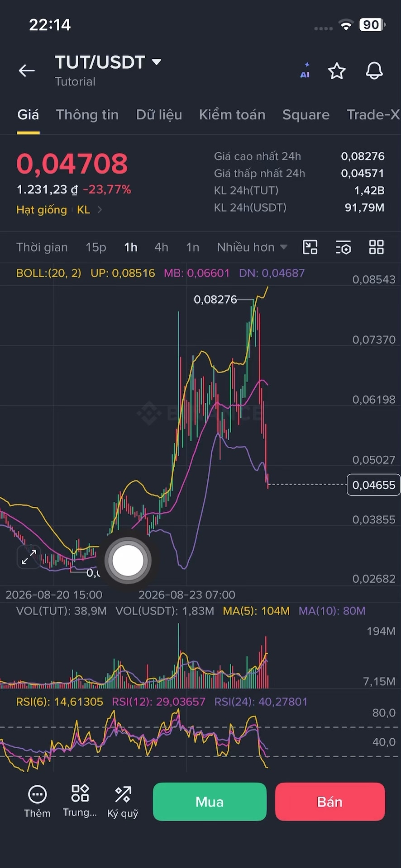Viewport: 401px width, 868px height.
Task: Tap the -23,77% price change
Action: [107, 189]
